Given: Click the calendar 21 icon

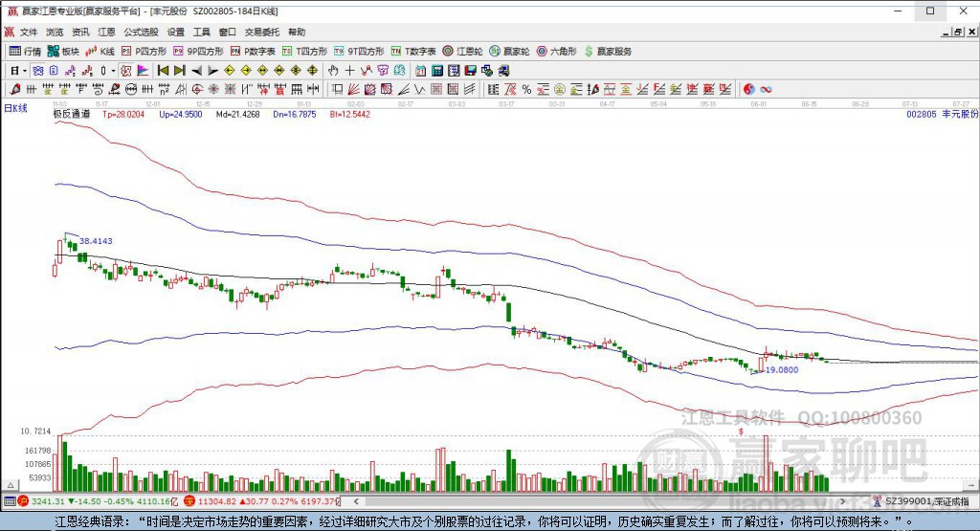Looking at the screenshot, I should (421, 71).
